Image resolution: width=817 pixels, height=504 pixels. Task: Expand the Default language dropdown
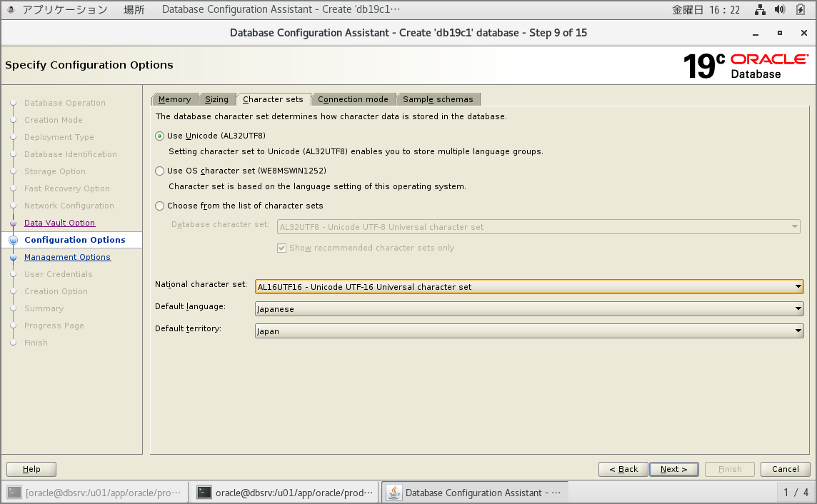point(528,309)
